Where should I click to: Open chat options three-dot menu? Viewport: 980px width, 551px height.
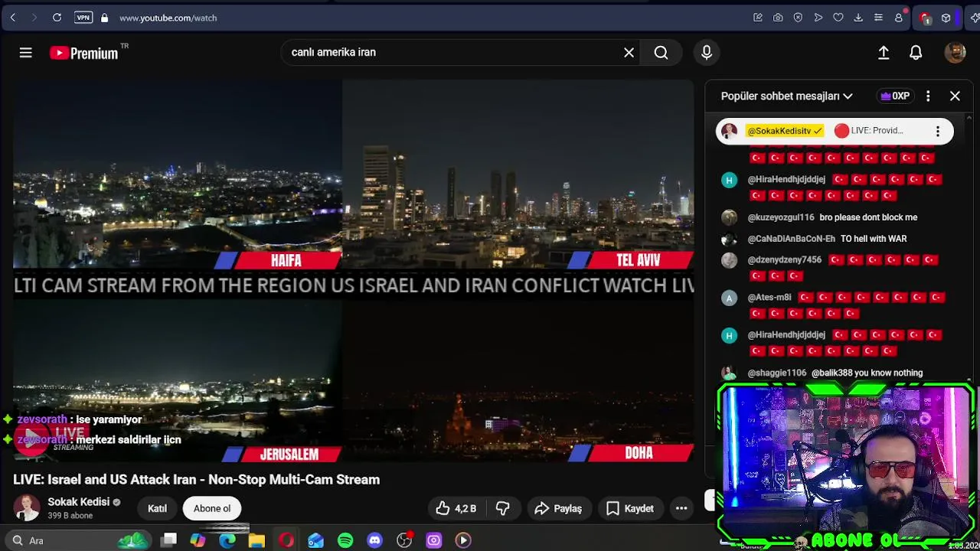pos(928,96)
